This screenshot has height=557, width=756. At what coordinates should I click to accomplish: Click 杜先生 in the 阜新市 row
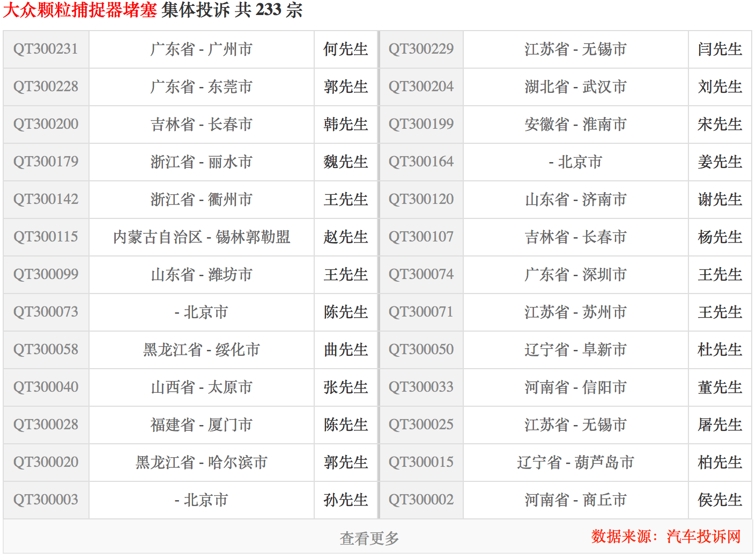pos(720,350)
